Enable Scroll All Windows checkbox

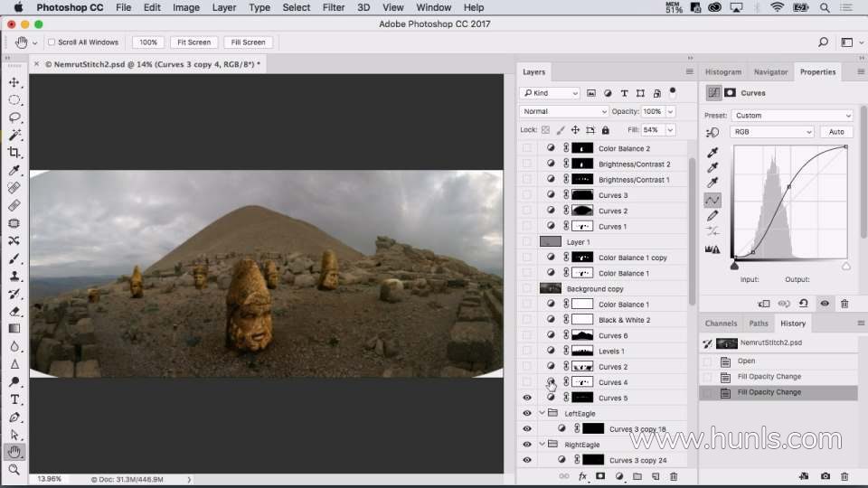coord(52,42)
